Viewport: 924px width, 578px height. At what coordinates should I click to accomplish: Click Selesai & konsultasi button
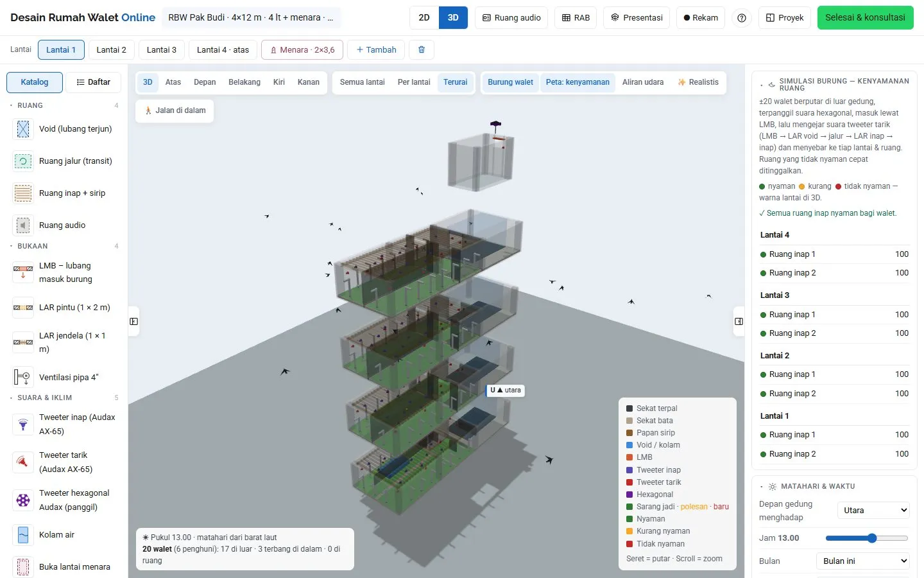point(865,18)
